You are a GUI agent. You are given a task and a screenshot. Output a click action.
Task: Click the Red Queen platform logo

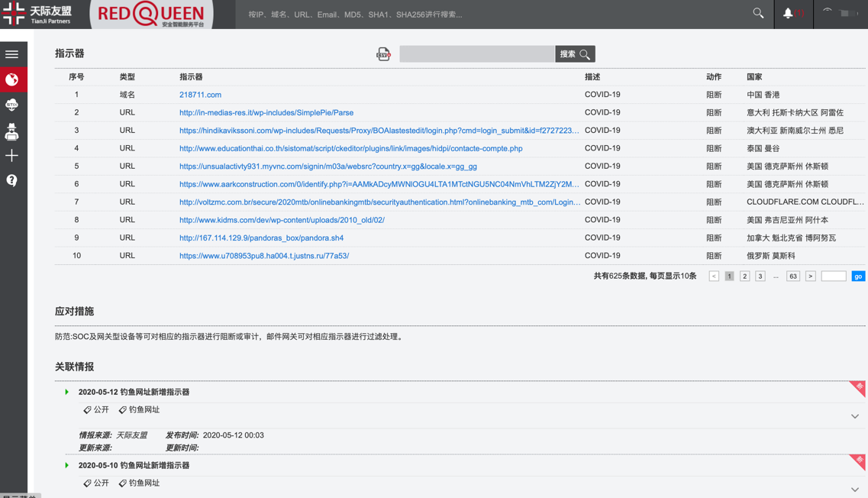[x=150, y=15]
